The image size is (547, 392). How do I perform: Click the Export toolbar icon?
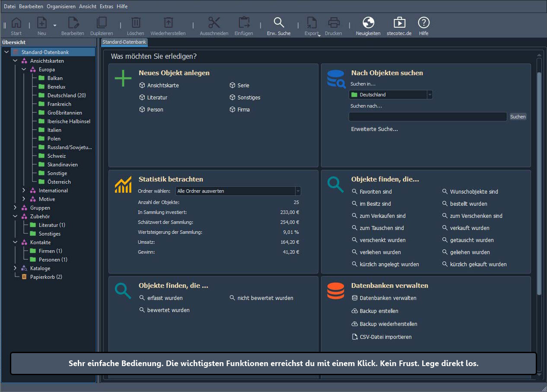tap(311, 23)
